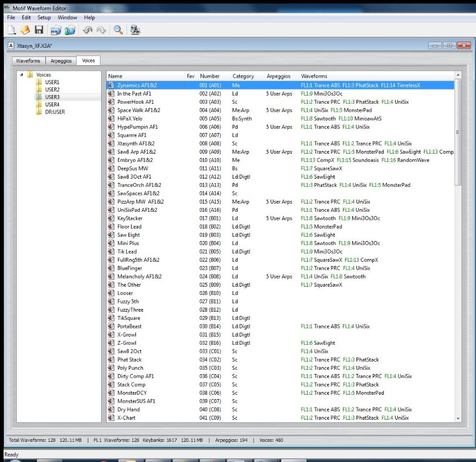Image resolution: width=476 pixels, height=462 pixels.
Task: Select the PizzArp MW AF1&2 voice name
Action: point(141,201)
